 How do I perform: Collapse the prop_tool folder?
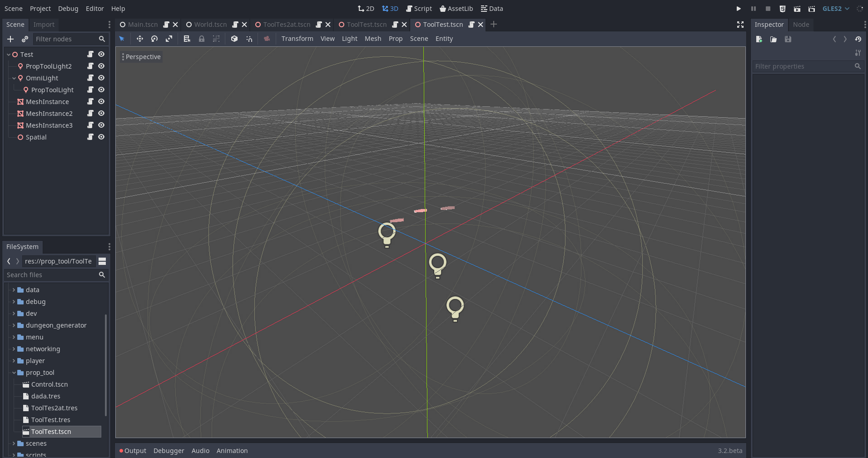click(x=14, y=372)
